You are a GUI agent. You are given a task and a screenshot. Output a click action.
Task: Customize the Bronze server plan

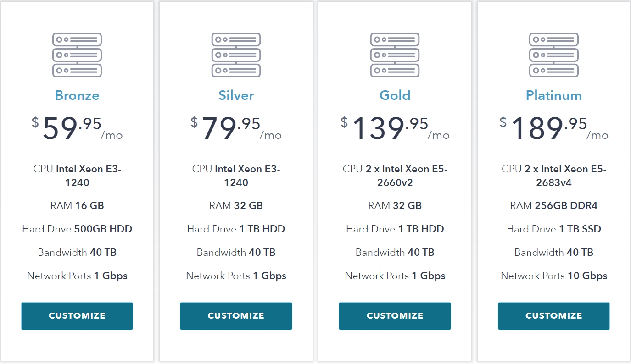77,316
